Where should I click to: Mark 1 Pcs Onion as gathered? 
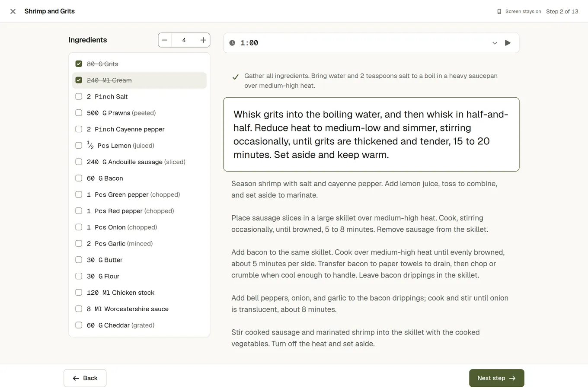(x=79, y=227)
